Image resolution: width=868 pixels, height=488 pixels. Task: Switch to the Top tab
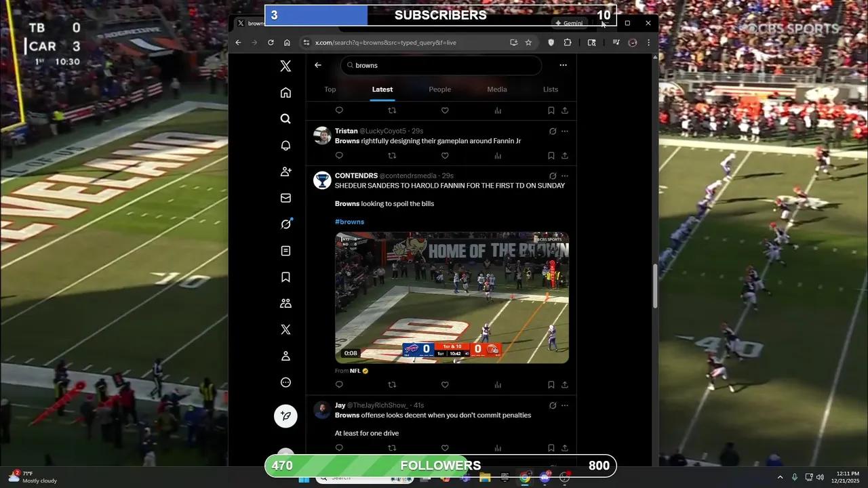[330, 89]
